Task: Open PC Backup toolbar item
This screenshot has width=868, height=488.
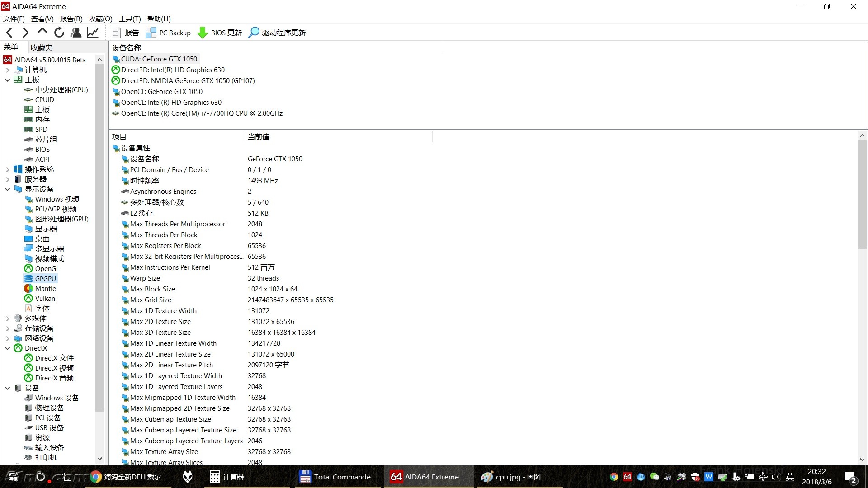Action: pyautogui.click(x=168, y=33)
